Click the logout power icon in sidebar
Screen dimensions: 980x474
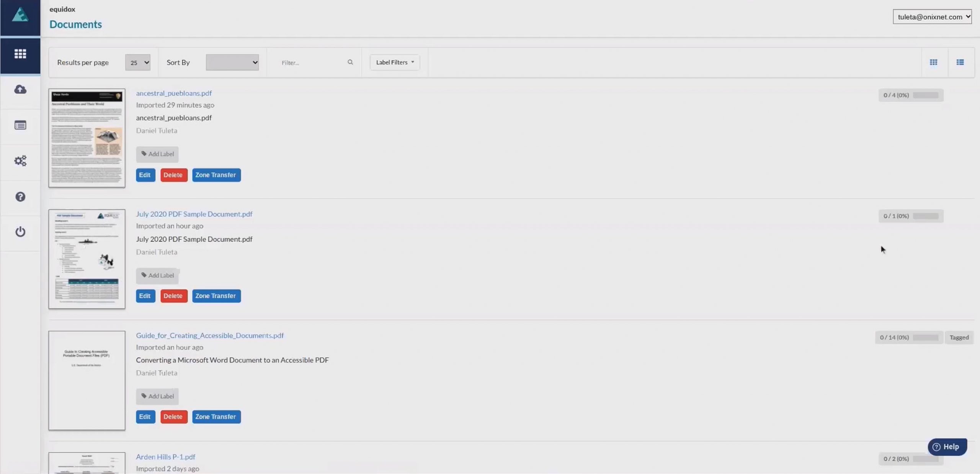[20, 231]
